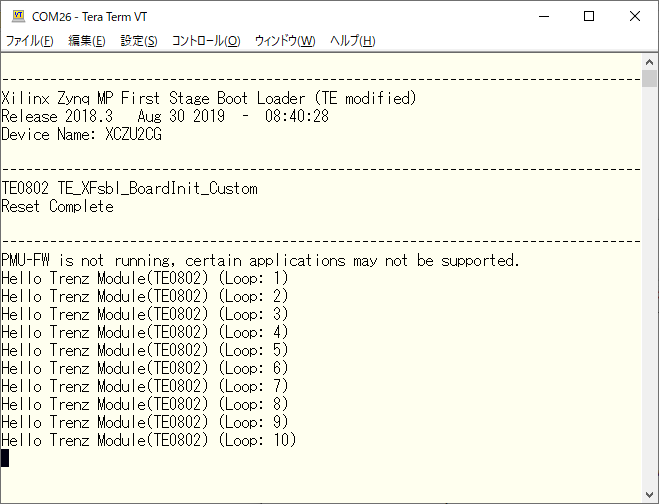Minimize the Tera Term window

click(x=543, y=16)
